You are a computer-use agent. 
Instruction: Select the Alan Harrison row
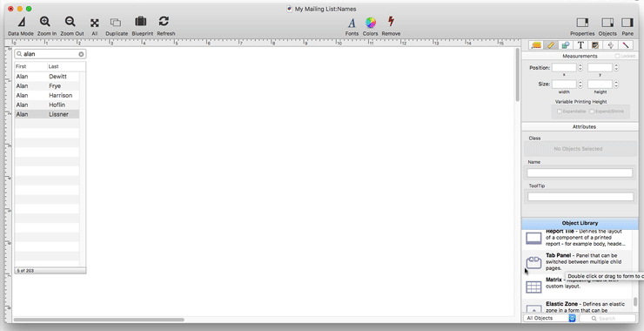[47, 96]
